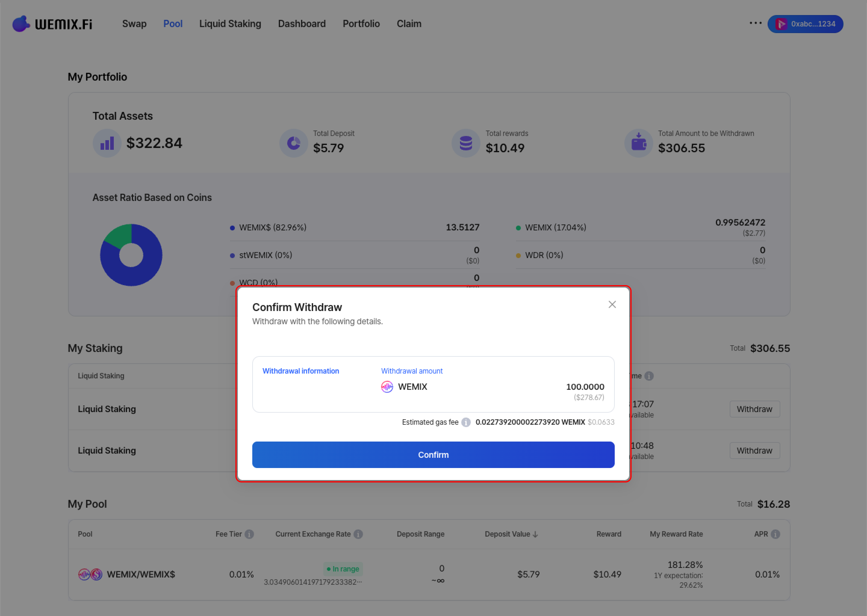This screenshot has width=867, height=616.
Task: Open the 0xabc...1234 wallet button
Action: pos(805,24)
